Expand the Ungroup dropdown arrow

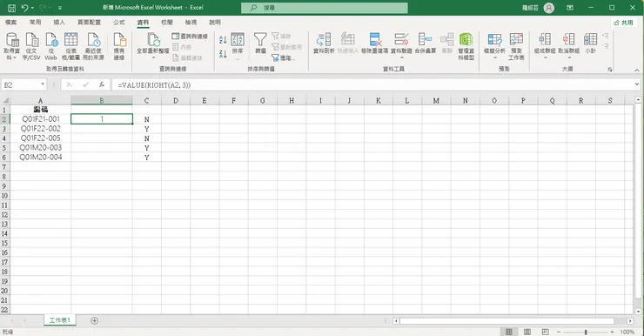[569, 57]
